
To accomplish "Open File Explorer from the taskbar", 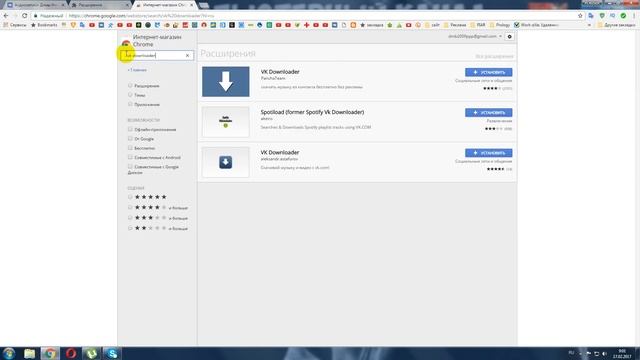I will click(x=29, y=353).
